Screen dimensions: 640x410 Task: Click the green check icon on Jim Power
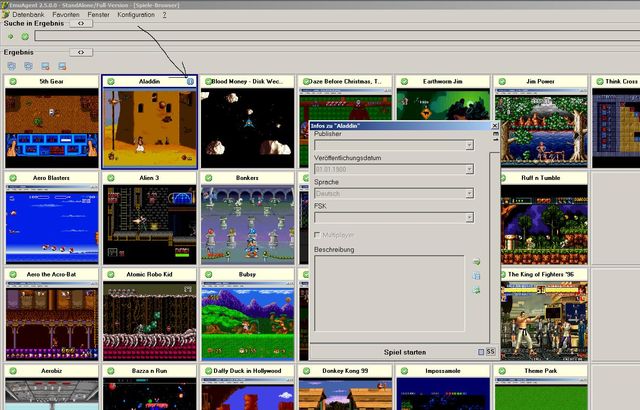(502, 82)
